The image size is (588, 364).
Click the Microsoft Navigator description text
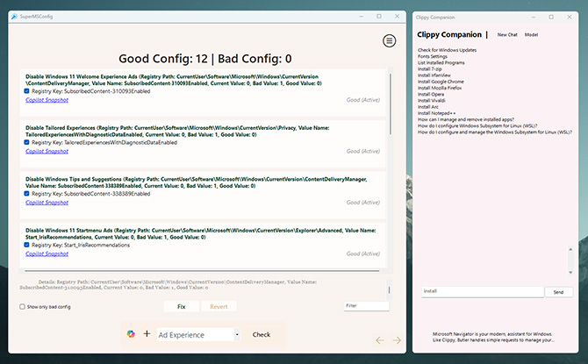point(492,337)
